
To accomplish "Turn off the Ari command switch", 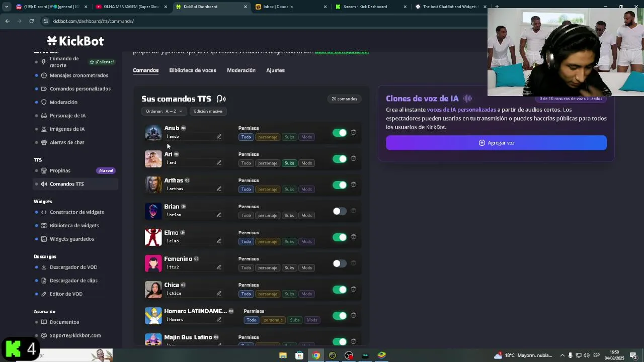I will (x=340, y=159).
